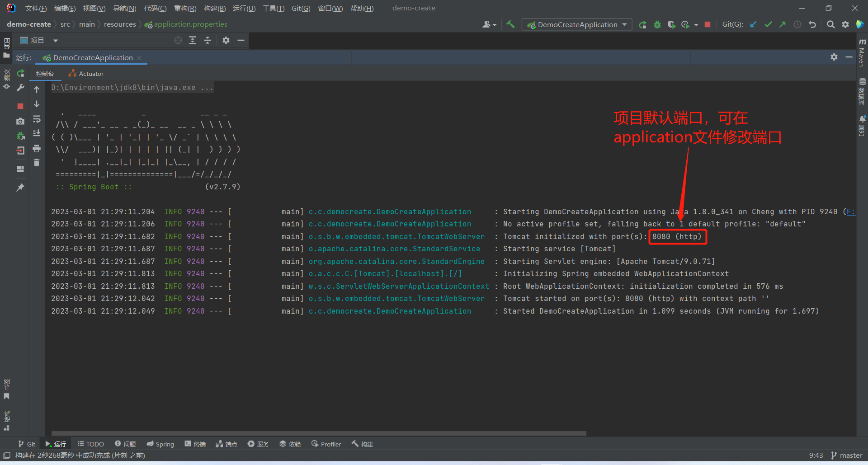Open the user account dropdown

[x=489, y=24]
